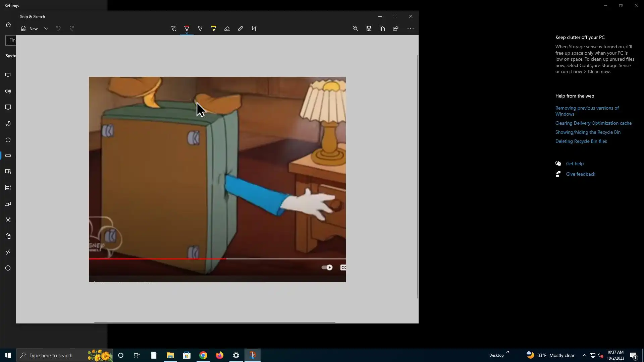Click the red video progress bar

click(x=158, y=259)
